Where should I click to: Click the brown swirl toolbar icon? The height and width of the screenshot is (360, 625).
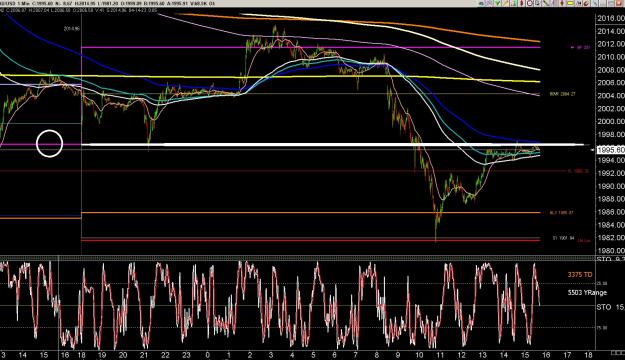tap(586, 3)
